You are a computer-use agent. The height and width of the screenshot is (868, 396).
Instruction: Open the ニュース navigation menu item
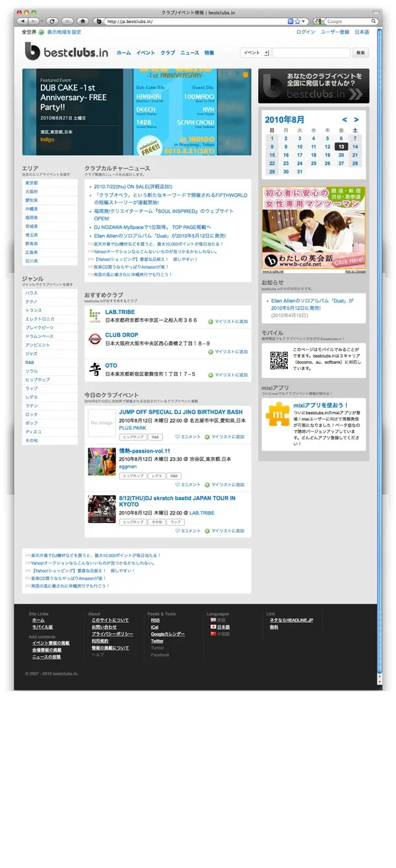tap(189, 53)
